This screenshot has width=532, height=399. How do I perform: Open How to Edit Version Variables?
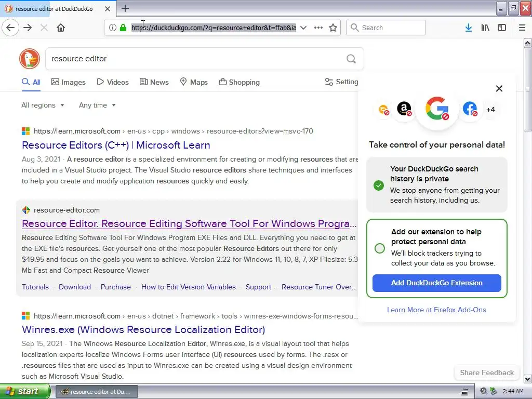(188, 287)
